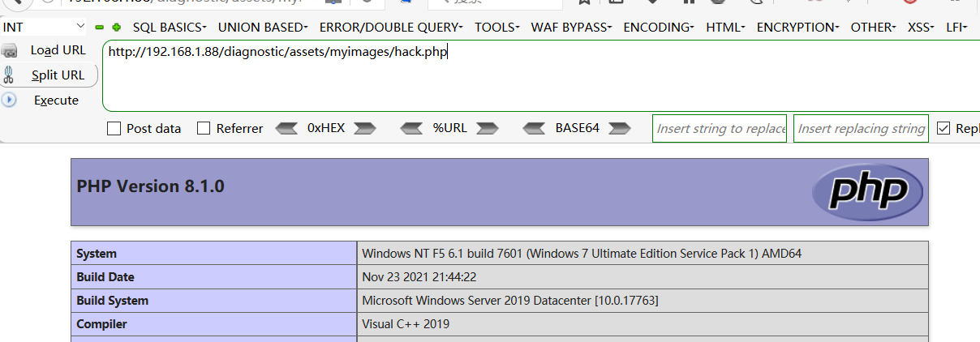Open the LFI menu
The image size is (980, 342).
[958, 28]
